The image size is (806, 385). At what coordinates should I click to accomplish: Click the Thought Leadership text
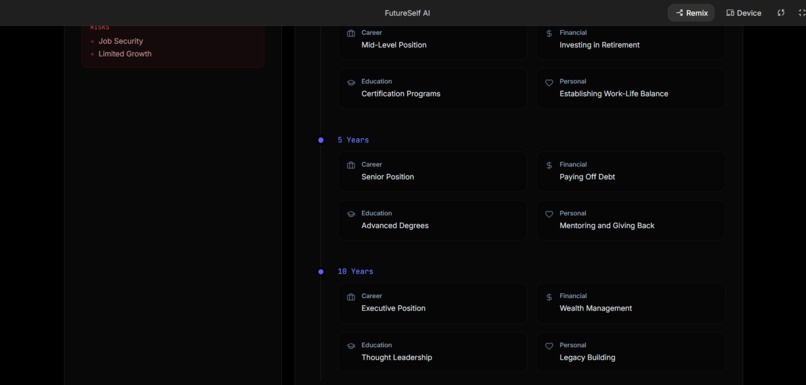click(x=396, y=358)
